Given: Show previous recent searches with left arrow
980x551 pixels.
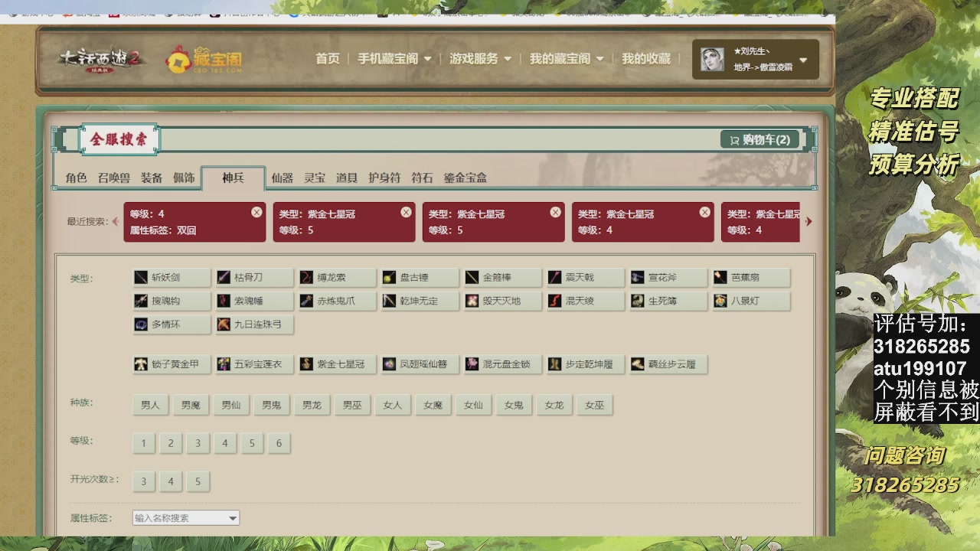Looking at the screenshot, I should [116, 221].
